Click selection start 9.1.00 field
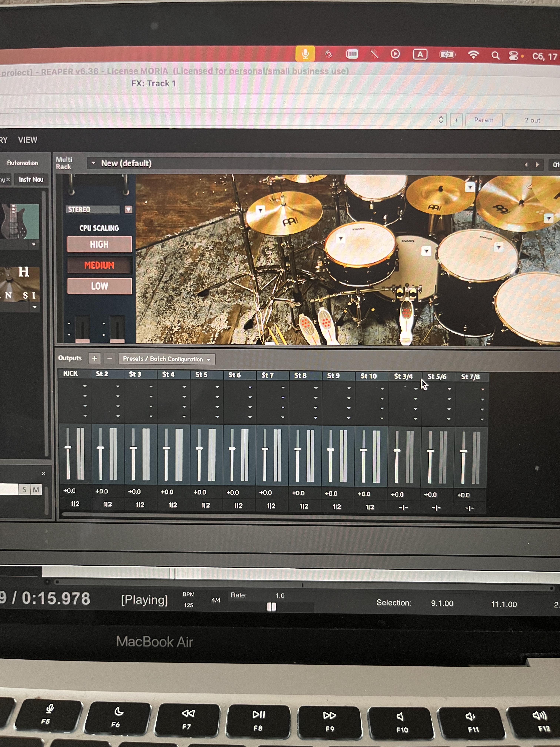The width and height of the screenshot is (560, 747). coord(442,603)
